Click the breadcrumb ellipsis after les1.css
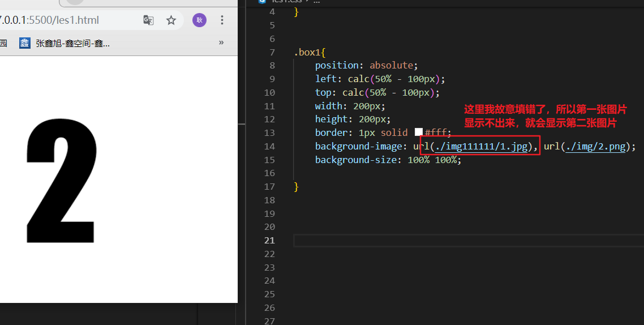644x325 pixels. coord(316,1)
